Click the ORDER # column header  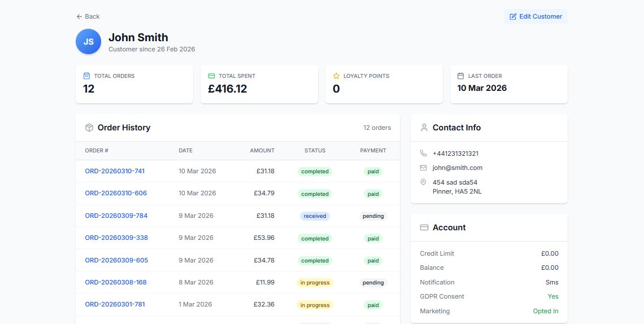97,151
